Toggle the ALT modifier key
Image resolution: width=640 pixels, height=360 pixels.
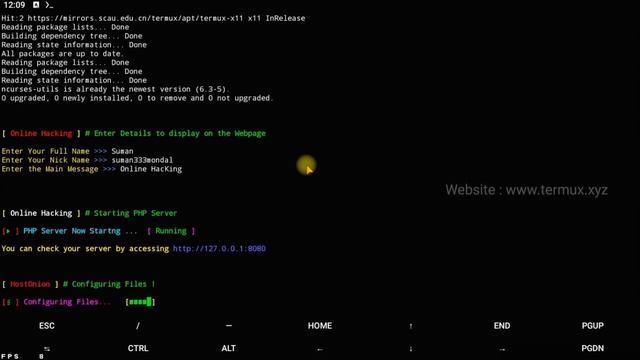(x=229, y=348)
